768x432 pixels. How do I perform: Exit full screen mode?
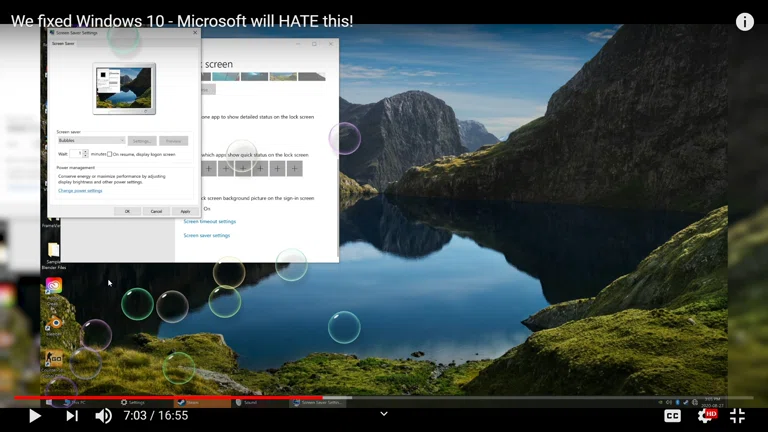738,415
